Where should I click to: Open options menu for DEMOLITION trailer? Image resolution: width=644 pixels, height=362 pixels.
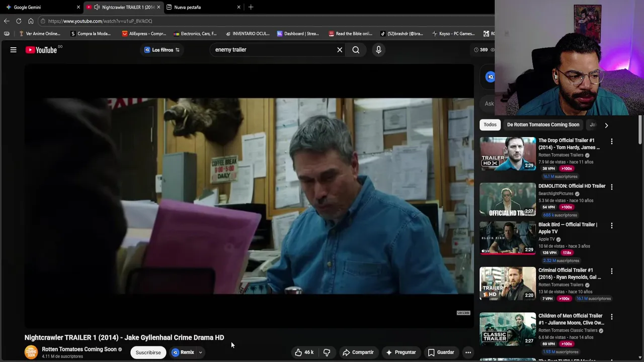pos(612,187)
